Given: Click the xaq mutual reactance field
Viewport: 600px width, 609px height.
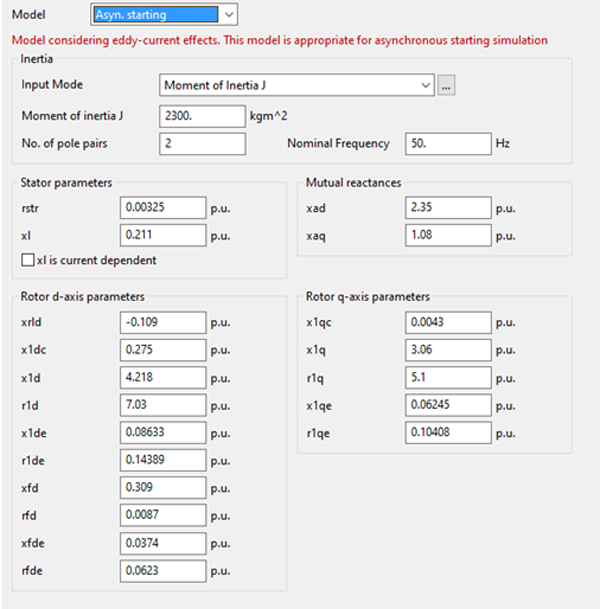Looking at the screenshot, I should coord(449,235).
